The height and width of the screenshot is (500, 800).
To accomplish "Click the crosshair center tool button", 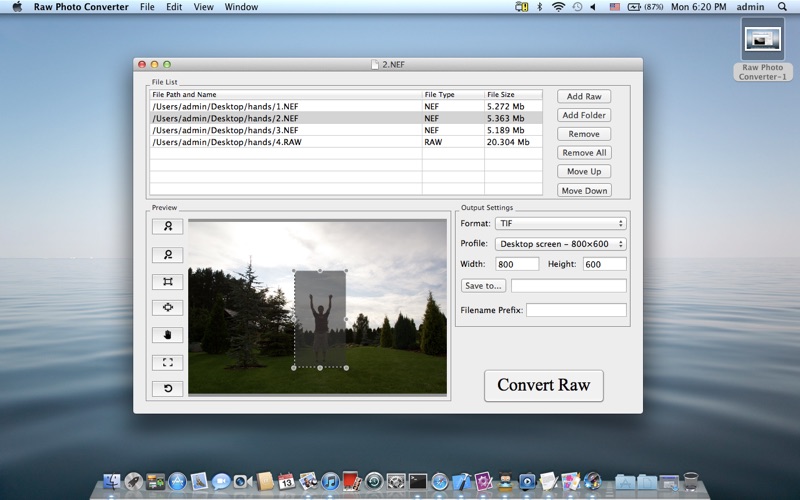I will click(x=167, y=308).
